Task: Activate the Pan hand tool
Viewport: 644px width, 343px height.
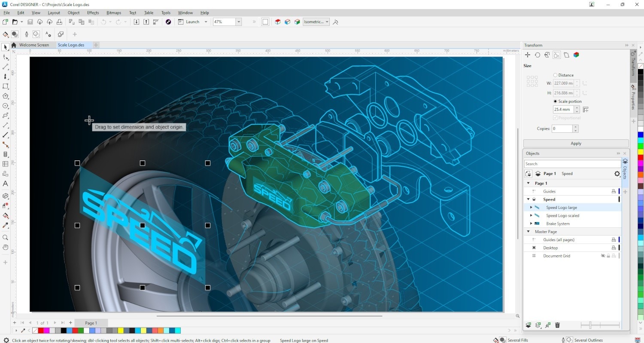Action: (6, 247)
